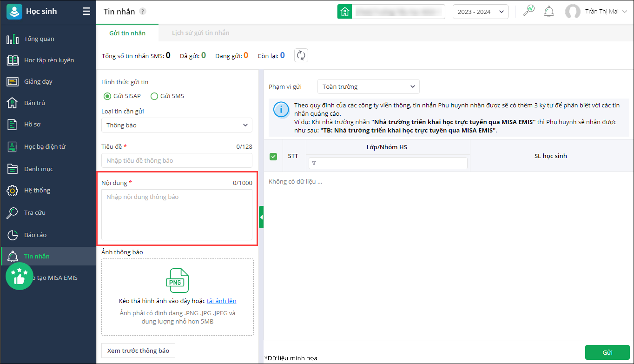Go to Hệ thống menu item

click(37, 191)
